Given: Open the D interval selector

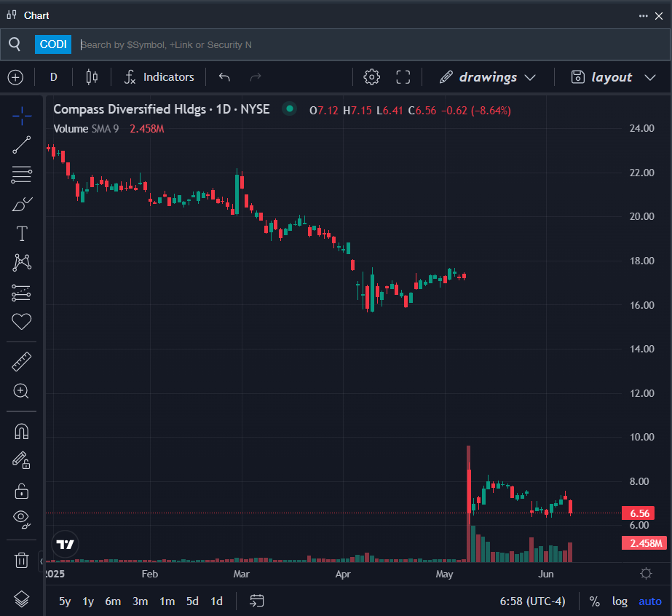Looking at the screenshot, I should [x=54, y=77].
